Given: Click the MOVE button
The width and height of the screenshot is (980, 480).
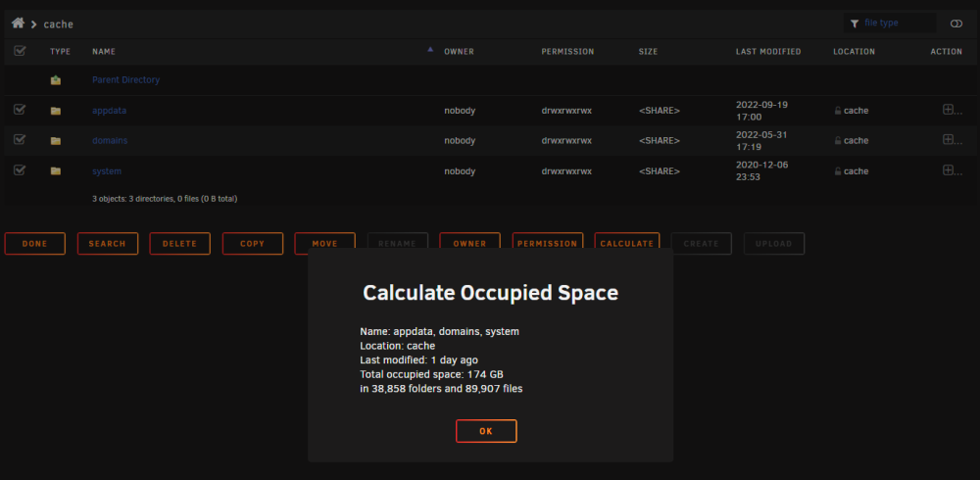Looking at the screenshot, I should click(x=325, y=243).
